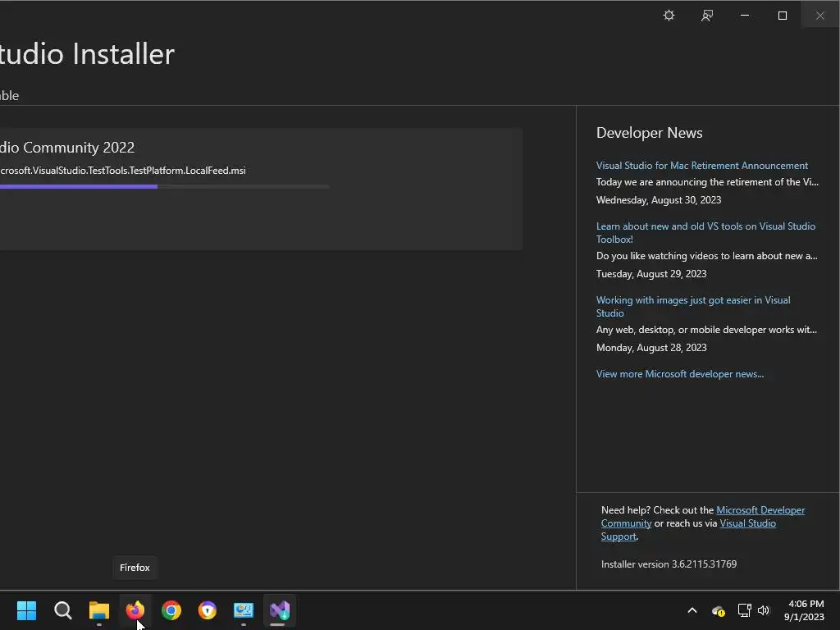
Task: Click 'Any web, desktop, or mobile developer' summary
Action: coord(706,330)
